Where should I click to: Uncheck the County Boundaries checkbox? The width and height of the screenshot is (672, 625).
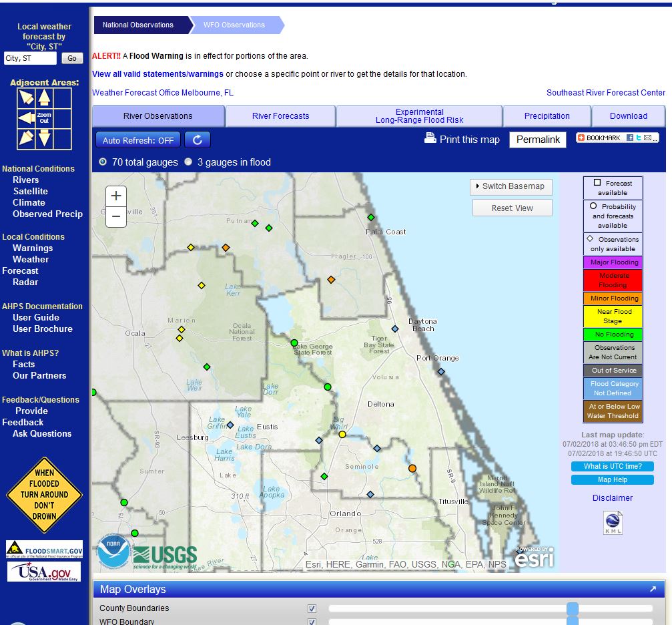[312, 608]
